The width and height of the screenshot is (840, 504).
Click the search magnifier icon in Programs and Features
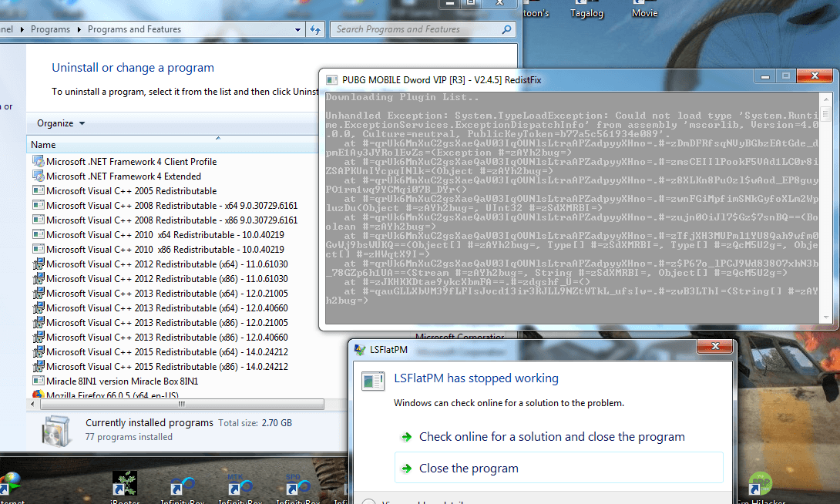506,29
